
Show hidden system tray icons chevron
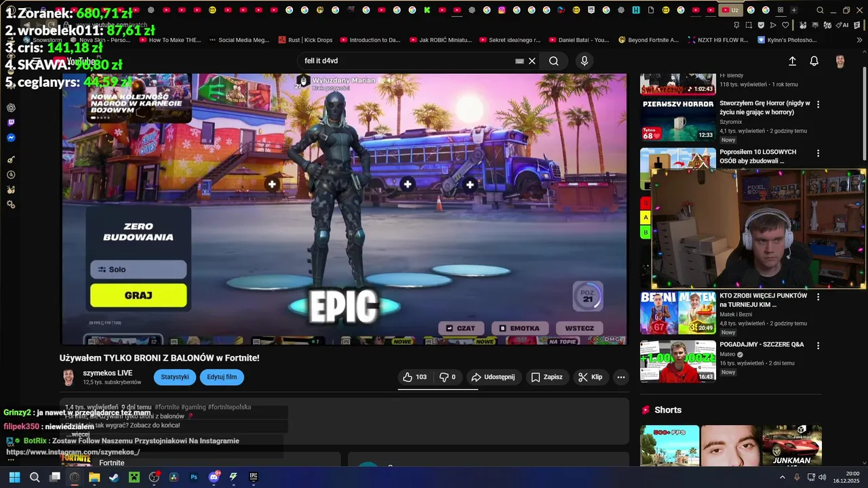point(782,477)
